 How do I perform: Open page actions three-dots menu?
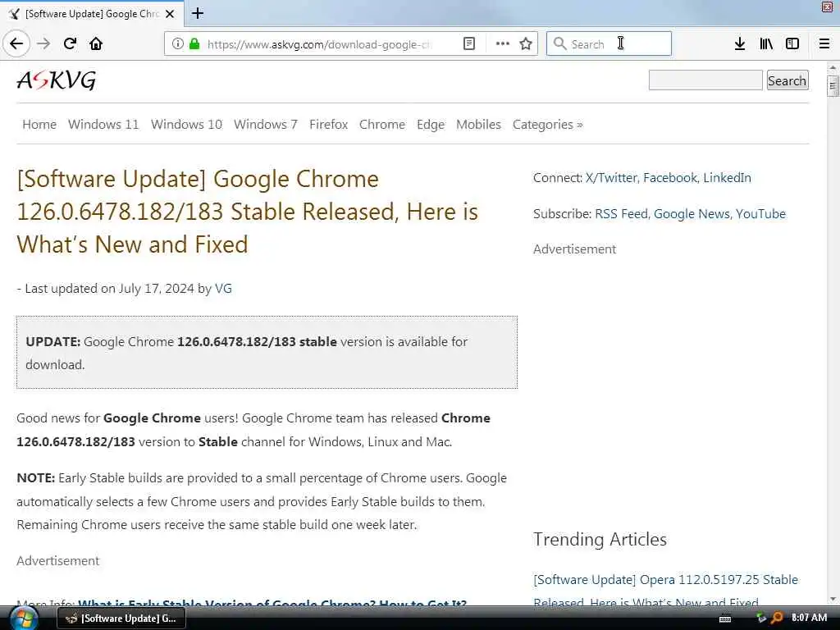[503, 44]
